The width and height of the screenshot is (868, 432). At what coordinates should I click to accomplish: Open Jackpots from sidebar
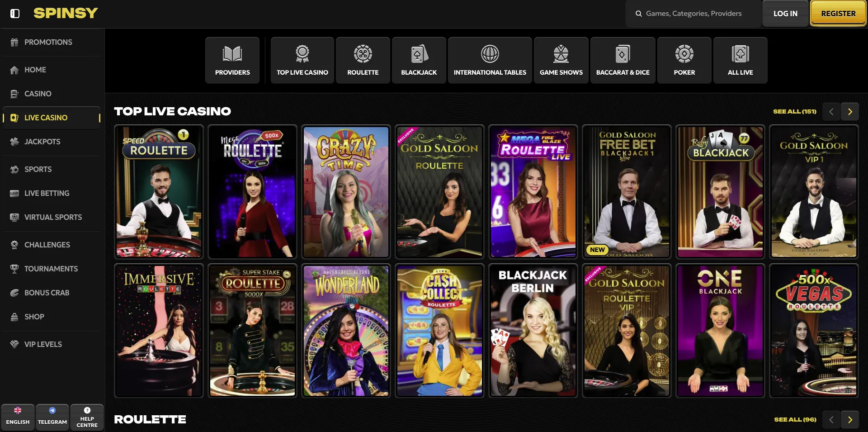point(52,142)
